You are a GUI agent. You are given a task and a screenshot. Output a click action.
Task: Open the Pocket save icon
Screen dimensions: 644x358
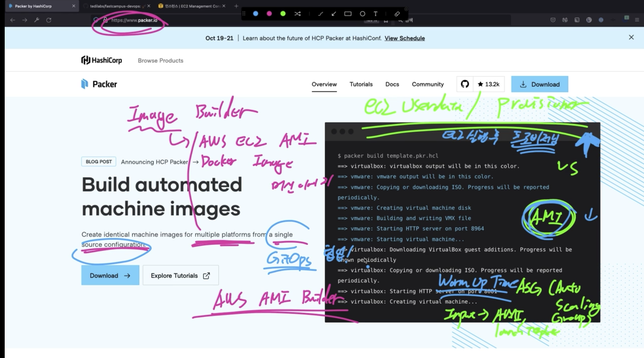coord(553,20)
